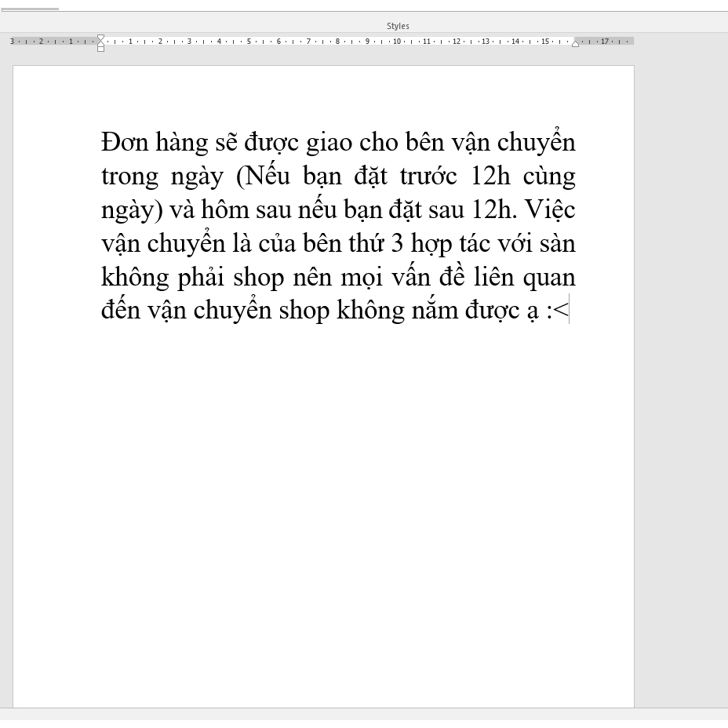Click the Left Indent square marker on ruler

pyautogui.click(x=100, y=49)
